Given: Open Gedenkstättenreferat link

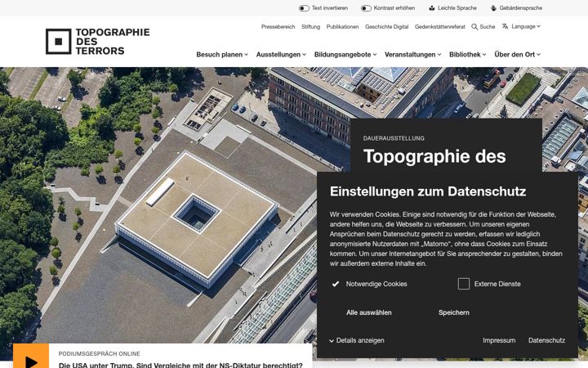Looking at the screenshot, I should [x=440, y=27].
